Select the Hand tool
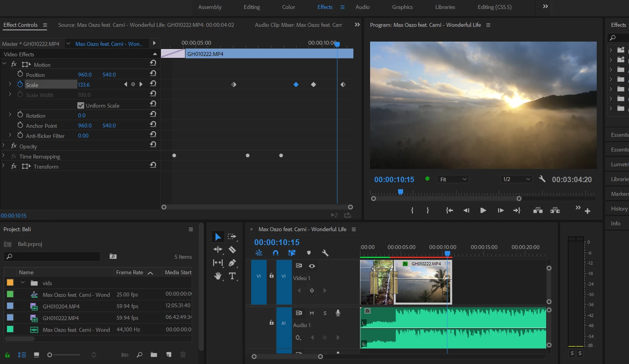Image resolution: width=629 pixels, height=364 pixels. [218, 276]
